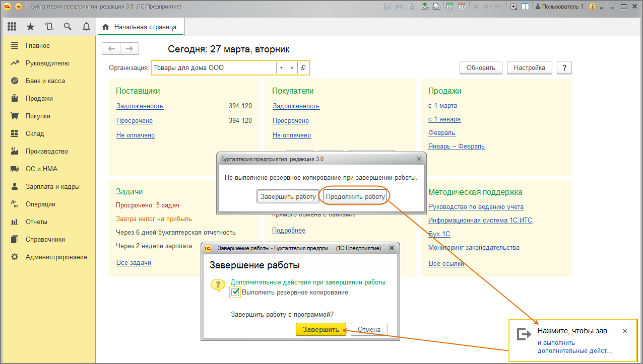Toggle the panel layout icon in the title bar
643x364 pixels.
[525, 7]
